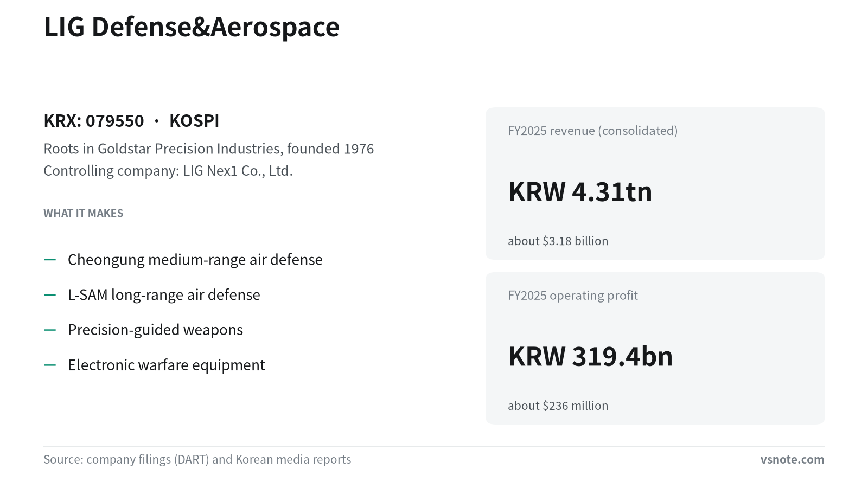Select 'Cheongung medium-range air defense' item
The image size is (868, 488).
tap(195, 260)
